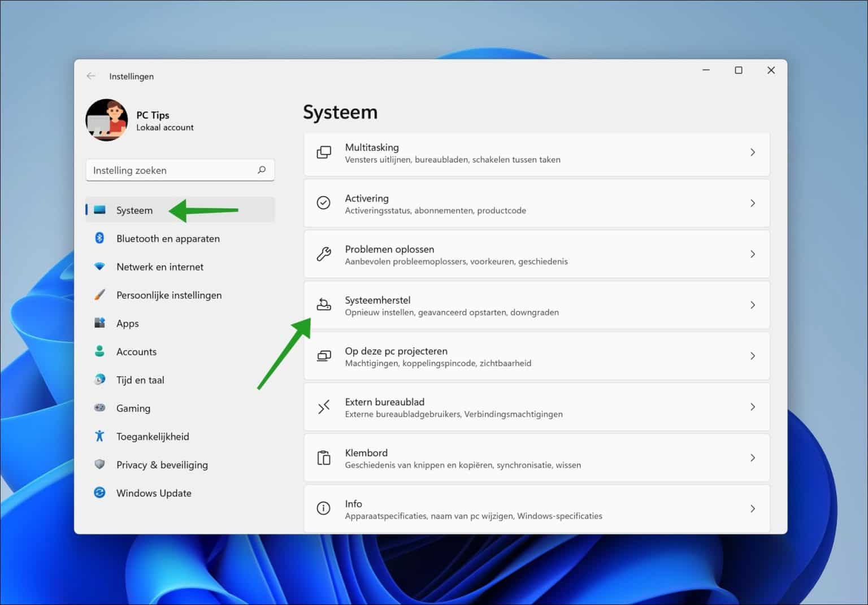Click the Multitasking windows icon

(324, 152)
